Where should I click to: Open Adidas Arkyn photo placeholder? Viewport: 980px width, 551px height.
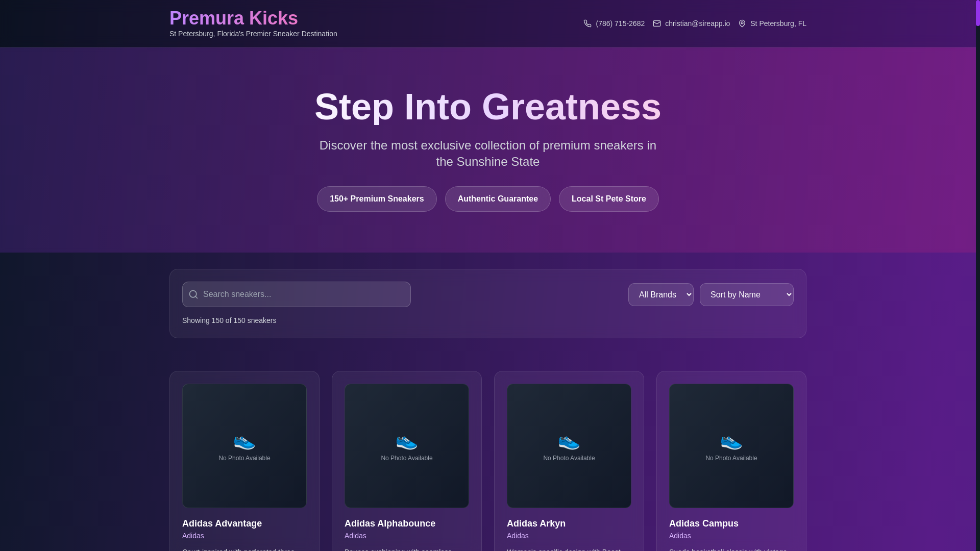569,446
